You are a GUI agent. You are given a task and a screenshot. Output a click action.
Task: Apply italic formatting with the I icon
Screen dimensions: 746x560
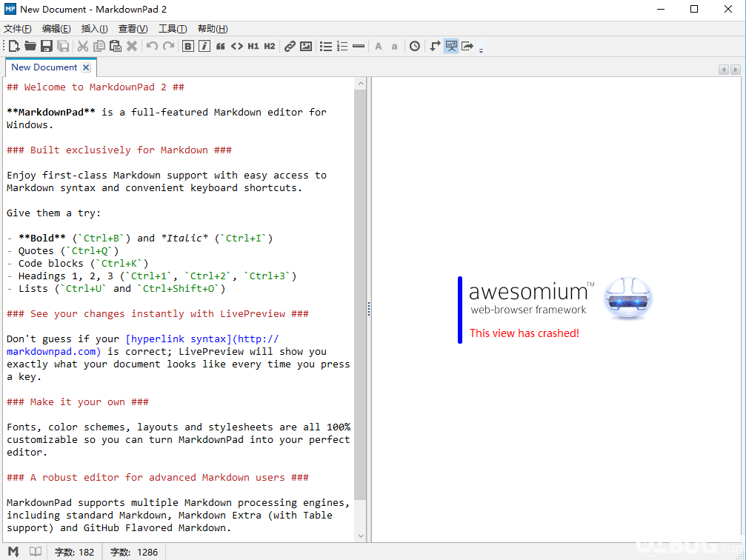(x=204, y=46)
